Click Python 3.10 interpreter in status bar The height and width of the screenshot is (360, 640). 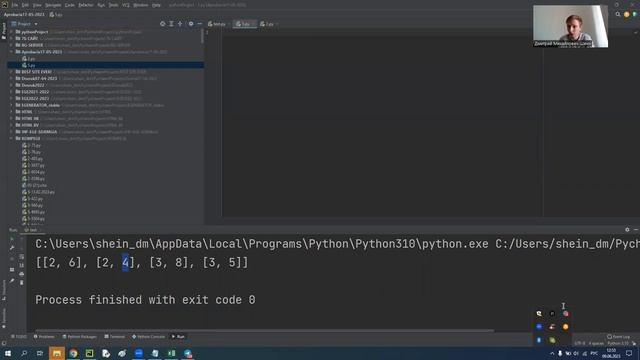pyautogui.click(x=618, y=344)
